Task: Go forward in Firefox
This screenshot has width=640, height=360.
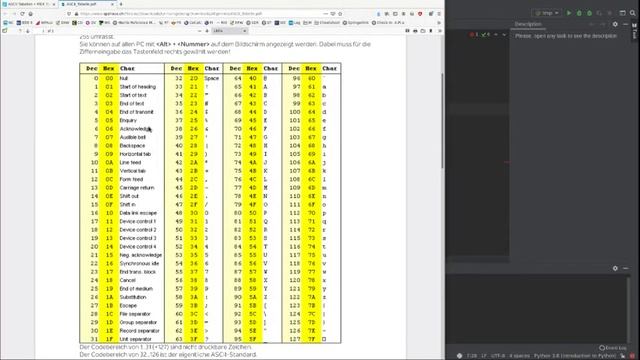Action: (x=14, y=13)
